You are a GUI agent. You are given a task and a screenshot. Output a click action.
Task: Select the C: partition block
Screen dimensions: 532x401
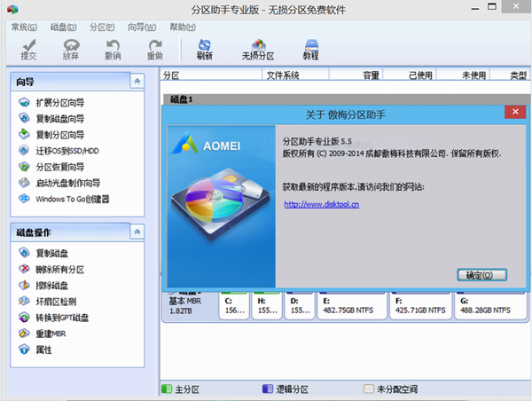coord(234,305)
